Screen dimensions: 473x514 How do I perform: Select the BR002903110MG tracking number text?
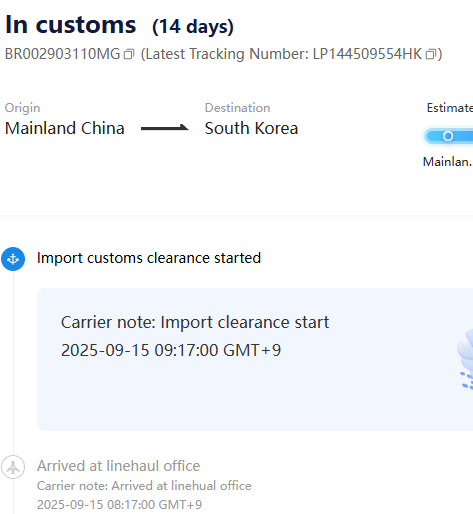pyautogui.click(x=62, y=54)
